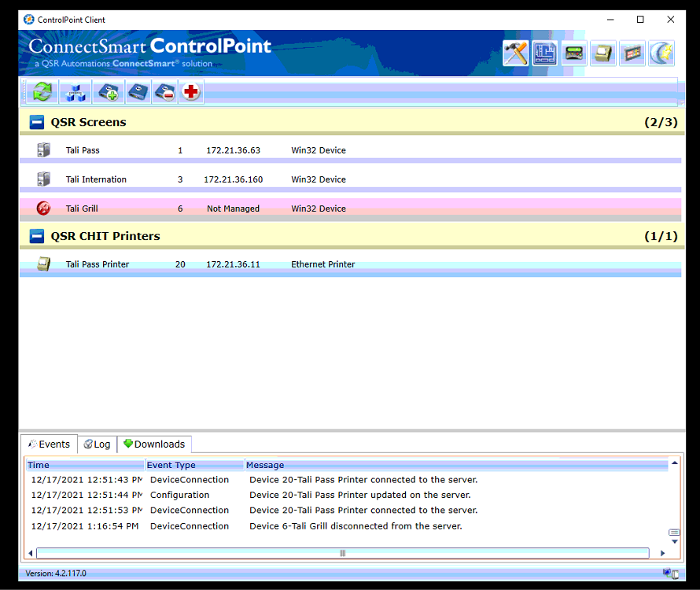
Task: Click the horizontal scrollbar in events list
Action: tap(342, 553)
